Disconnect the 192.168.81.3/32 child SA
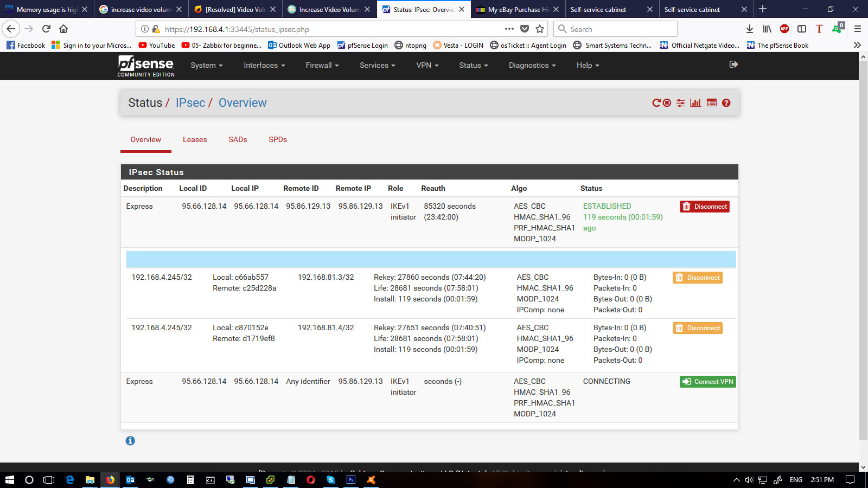 pyautogui.click(x=697, y=278)
